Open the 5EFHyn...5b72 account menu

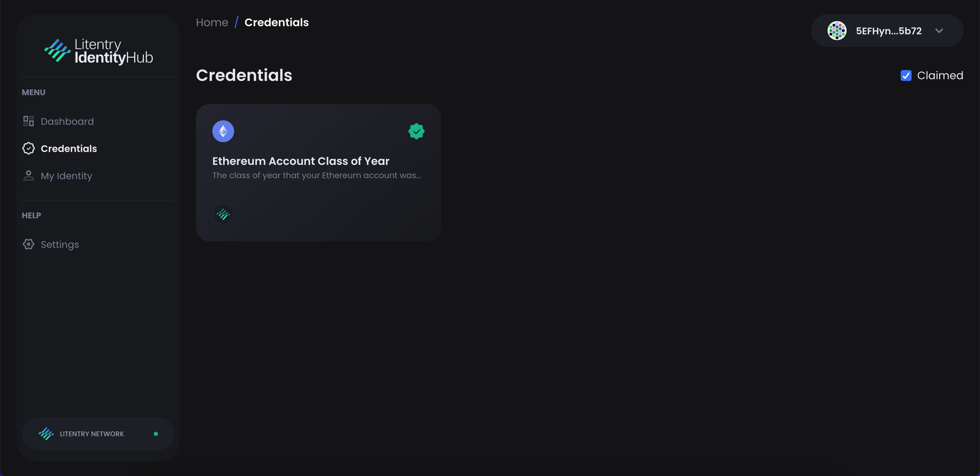point(889,31)
